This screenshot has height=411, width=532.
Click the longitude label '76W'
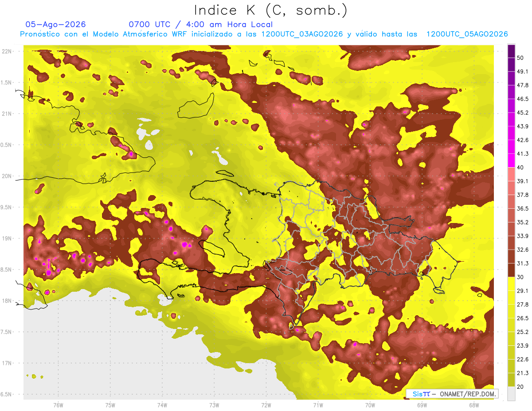pyautogui.click(x=58, y=405)
